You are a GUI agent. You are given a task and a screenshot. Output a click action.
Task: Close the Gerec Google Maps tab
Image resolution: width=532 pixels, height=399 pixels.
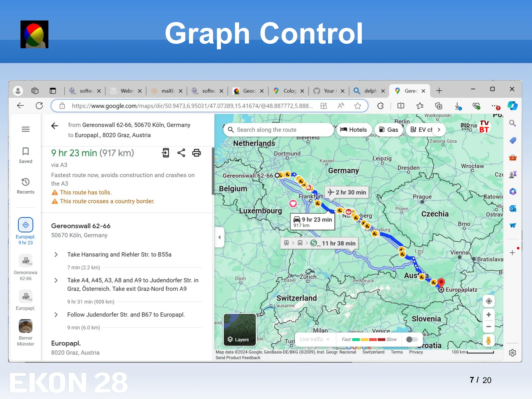(423, 91)
